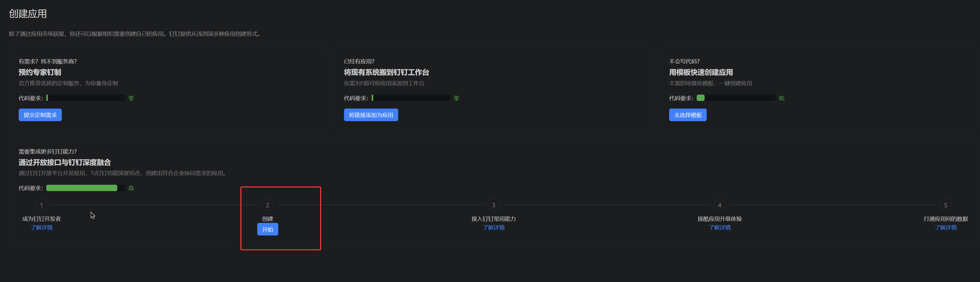Click the 用模板快速创建应用 heading
The width and height of the screenshot is (980, 282).
coord(701,72)
